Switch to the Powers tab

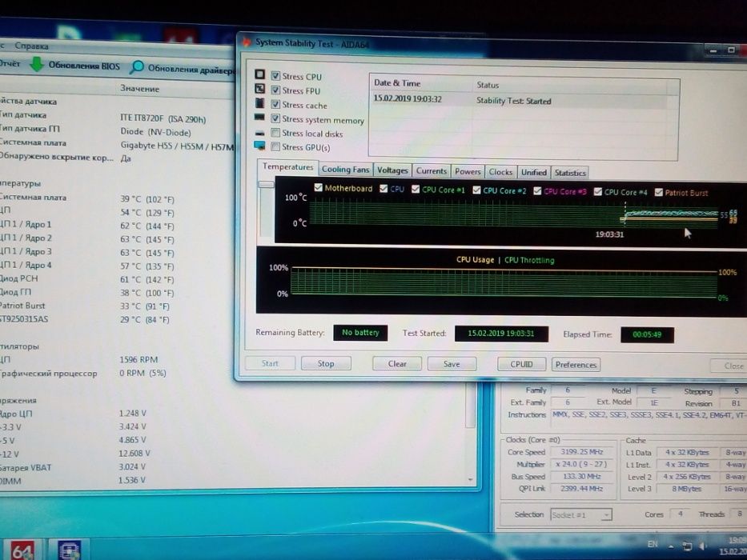click(468, 171)
